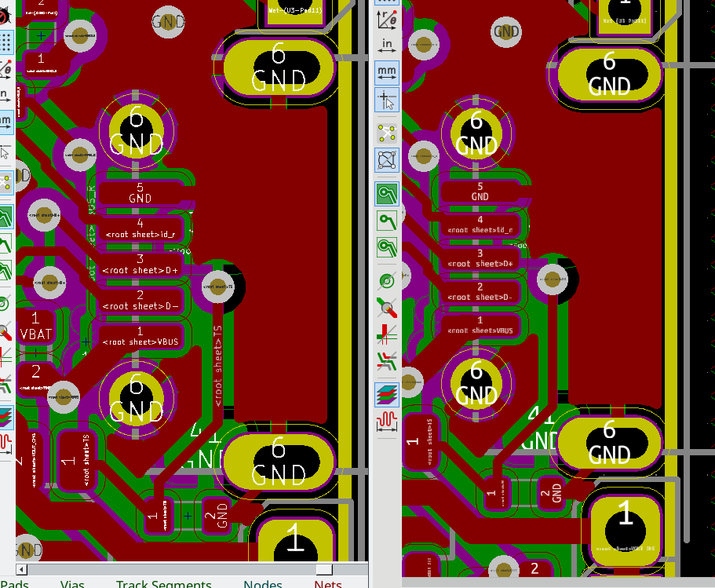Toggle curved ratsnest lines in right window
The image size is (715, 588).
click(387, 159)
